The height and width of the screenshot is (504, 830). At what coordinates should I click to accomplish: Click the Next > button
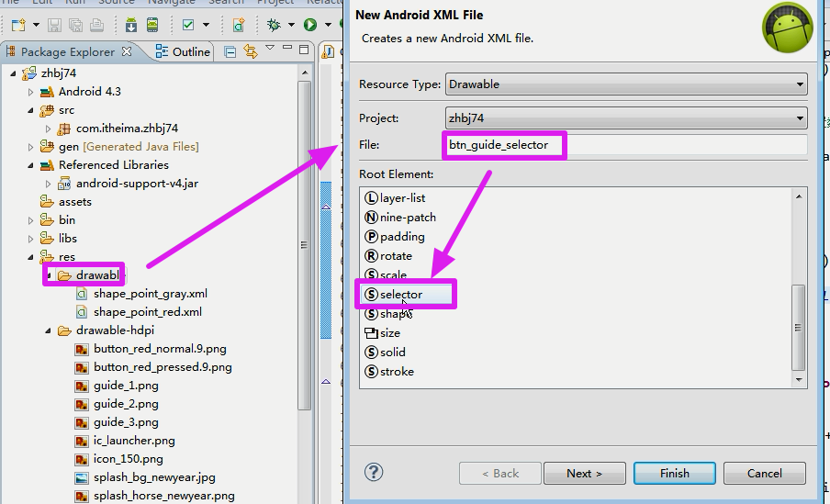point(584,474)
